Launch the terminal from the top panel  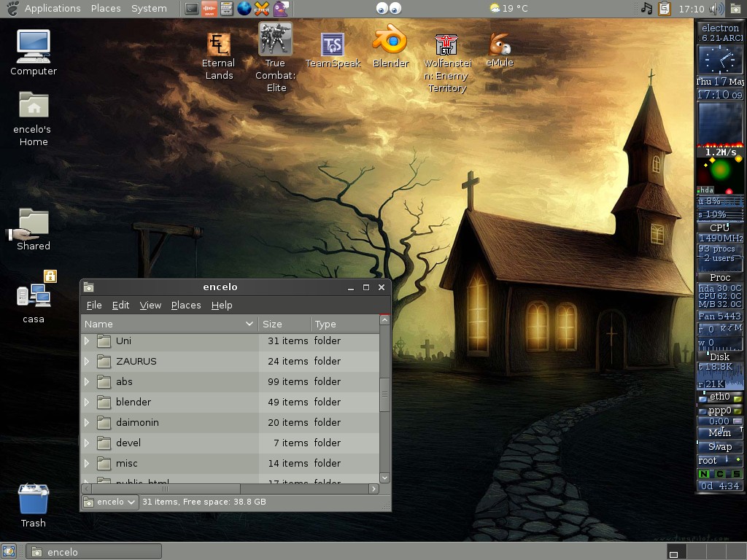pyautogui.click(x=192, y=8)
